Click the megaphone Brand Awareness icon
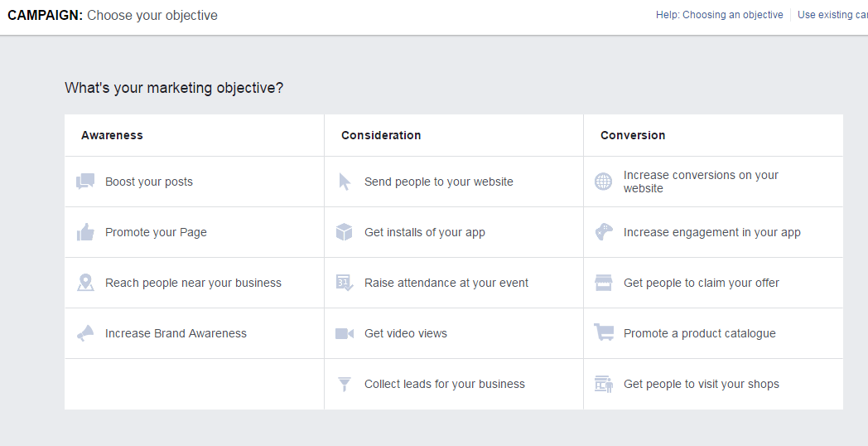The height and width of the screenshot is (446, 868). (x=85, y=333)
